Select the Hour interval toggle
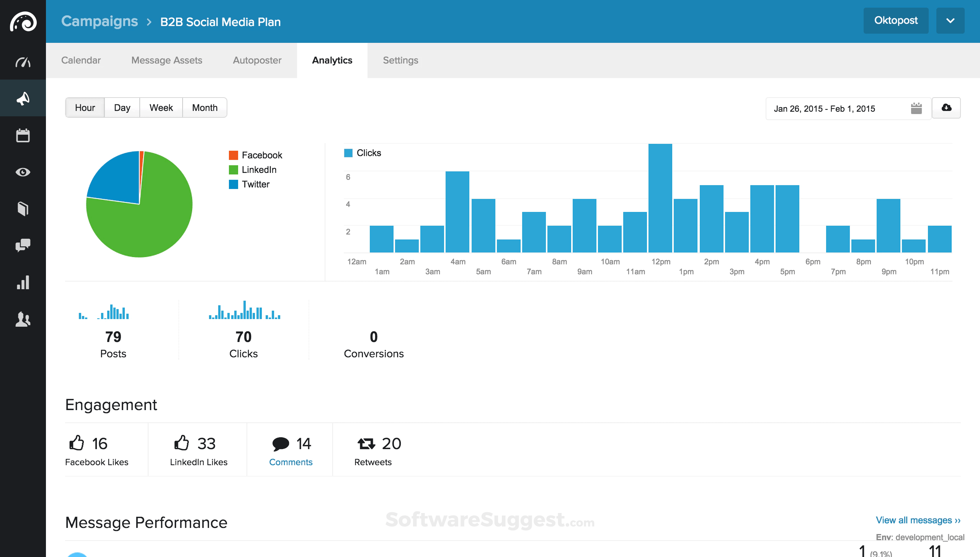Screen dimensions: 980x557 point(85,107)
